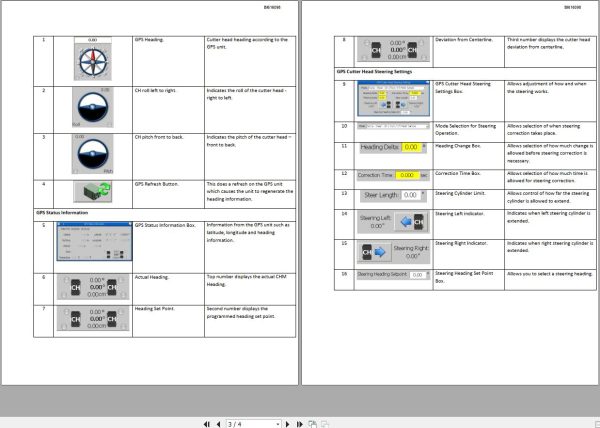
Task: Click the 'CH pitch front to back.' text
Action: point(159,137)
